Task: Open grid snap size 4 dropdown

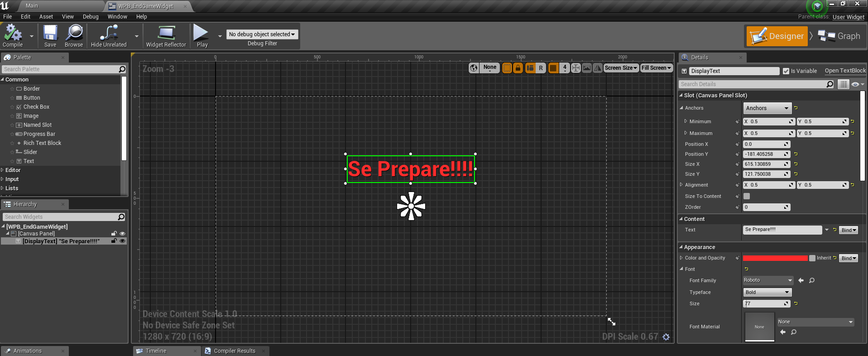Action: [565, 68]
